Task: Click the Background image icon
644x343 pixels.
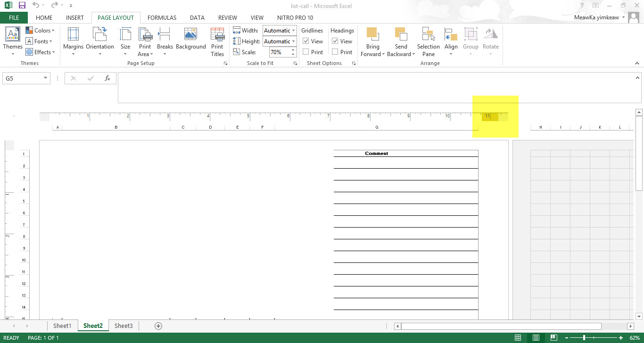Action: click(190, 35)
